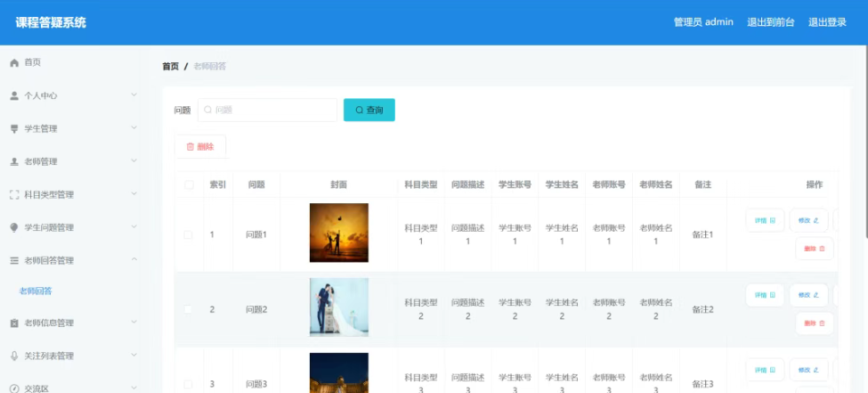
Task: Click the 老师管理 sidebar icon
Action: click(14, 162)
